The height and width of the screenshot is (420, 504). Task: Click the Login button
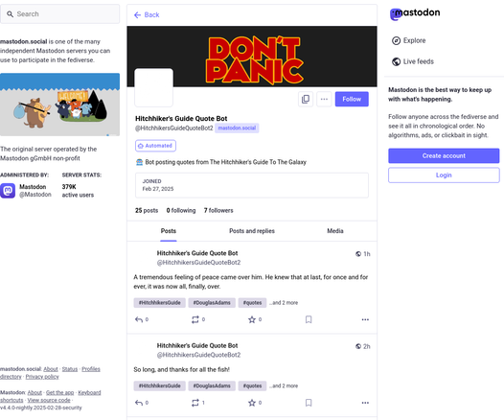pyautogui.click(x=444, y=175)
